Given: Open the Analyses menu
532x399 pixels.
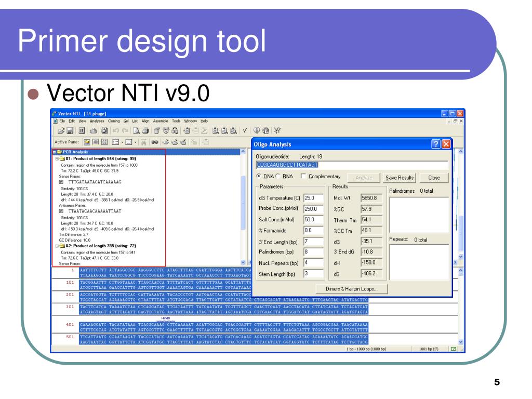Looking at the screenshot, I should tap(97, 121).
